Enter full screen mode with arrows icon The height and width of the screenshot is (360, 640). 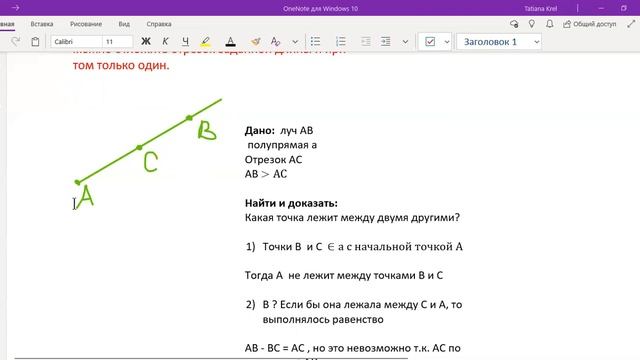(631, 24)
